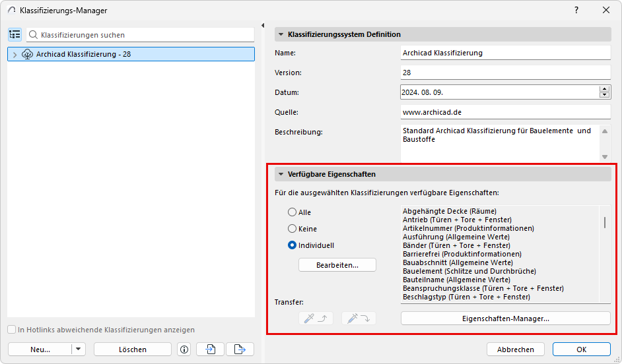Click the Quelle field www.archicad.de

tap(505, 112)
